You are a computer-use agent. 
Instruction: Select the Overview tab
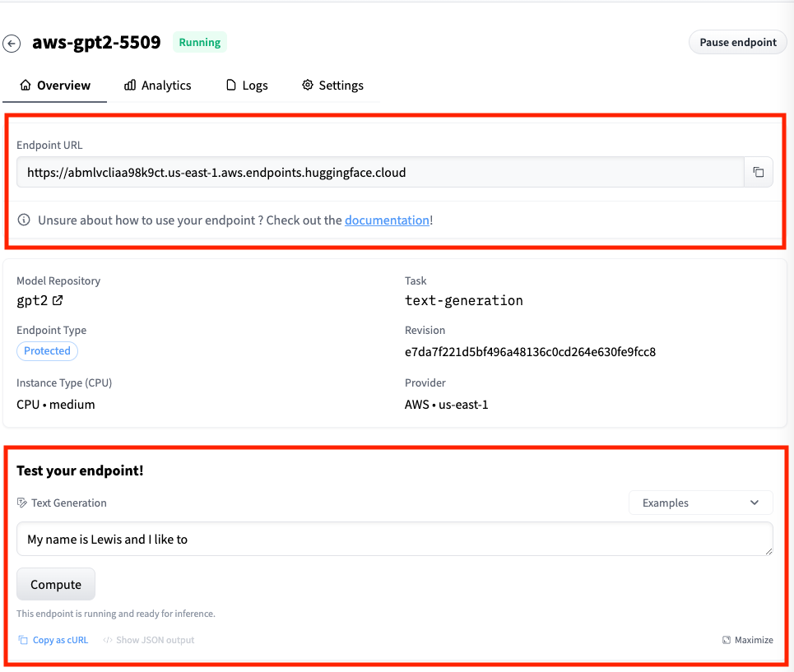(55, 86)
